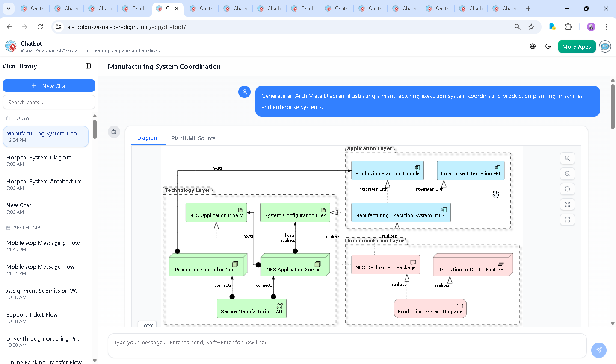
Task: Fit the diagram to the view
Action: [x=567, y=219]
